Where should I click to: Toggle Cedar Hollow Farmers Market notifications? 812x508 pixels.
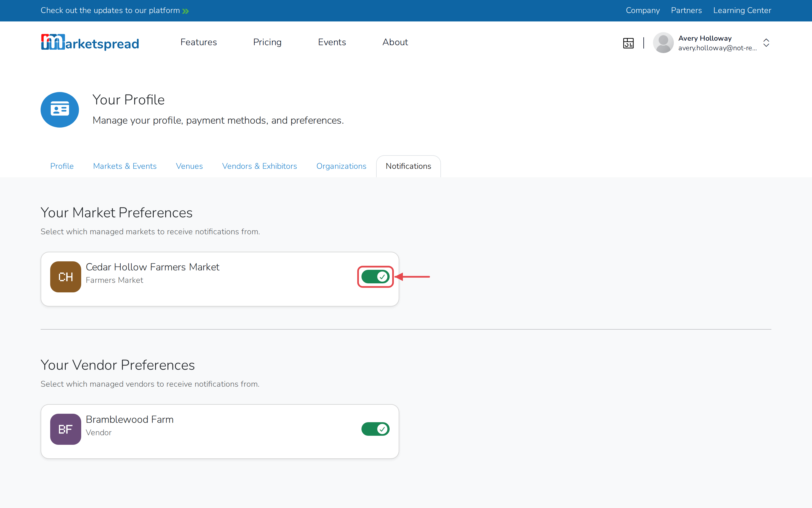(375, 277)
